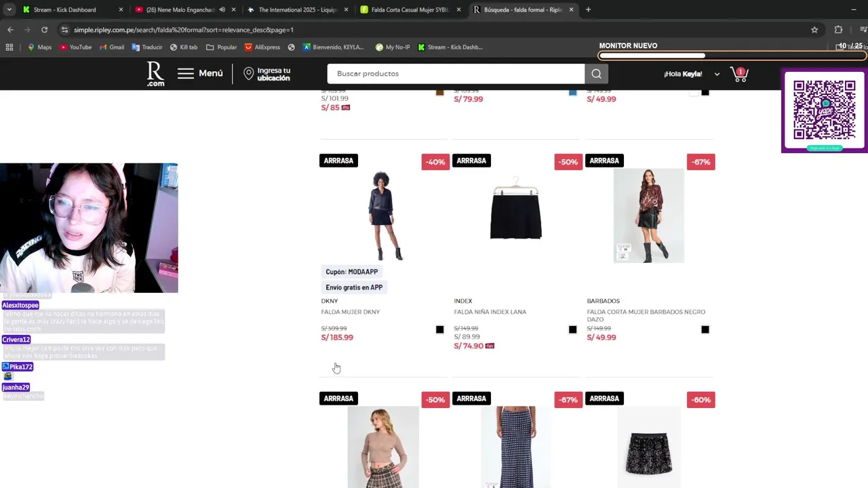Open the My No-IP bookmark

pyautogui.click(x=393, y=47)
